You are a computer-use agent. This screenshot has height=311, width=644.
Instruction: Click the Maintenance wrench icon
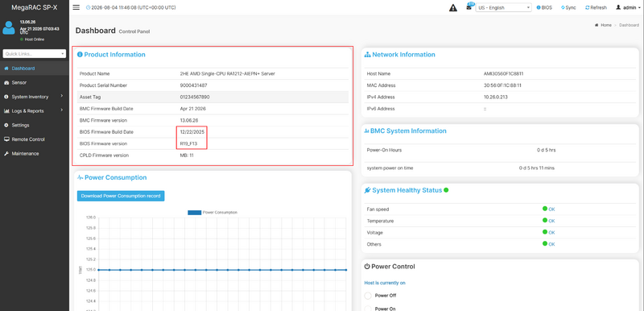tap(6, 154)
